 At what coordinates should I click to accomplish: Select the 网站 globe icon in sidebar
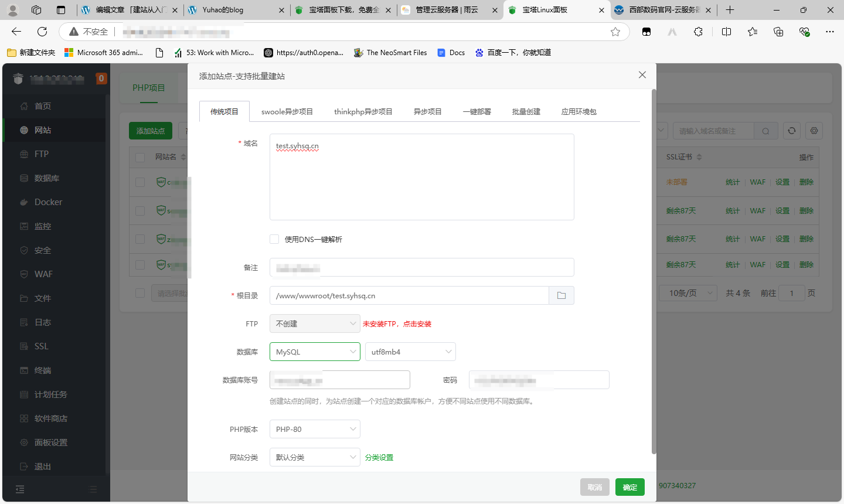[24, 130]
